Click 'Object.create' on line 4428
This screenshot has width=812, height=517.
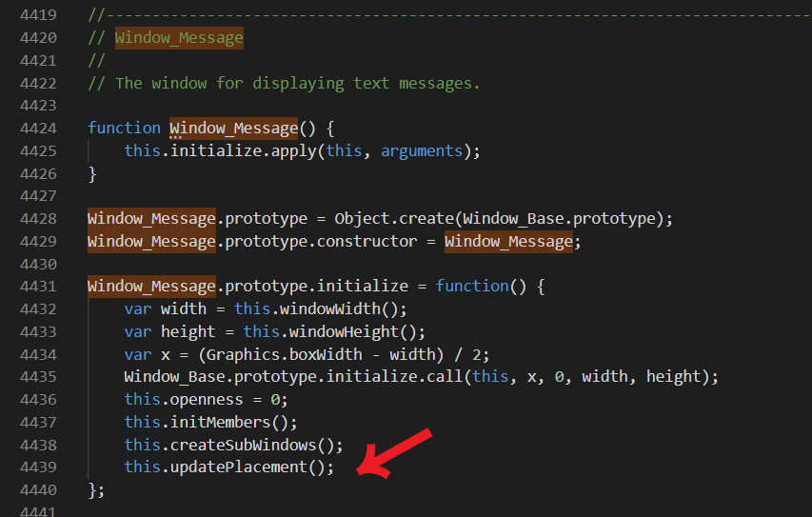394,219
